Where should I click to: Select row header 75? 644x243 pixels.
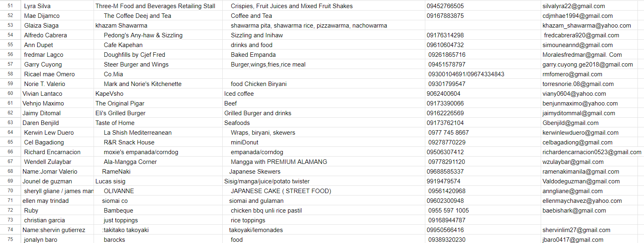pyautogui.click(x=10, y=239)
